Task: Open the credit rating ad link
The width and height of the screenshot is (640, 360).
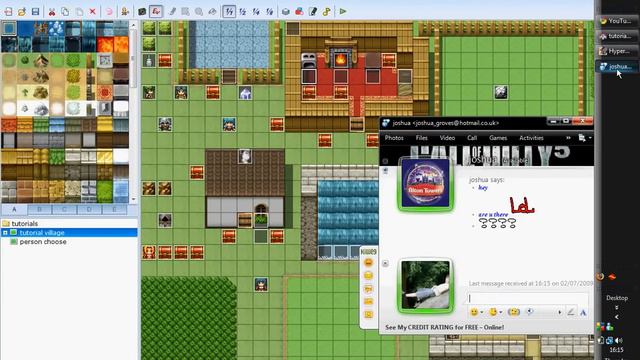Action: click(x=444, y=327)
